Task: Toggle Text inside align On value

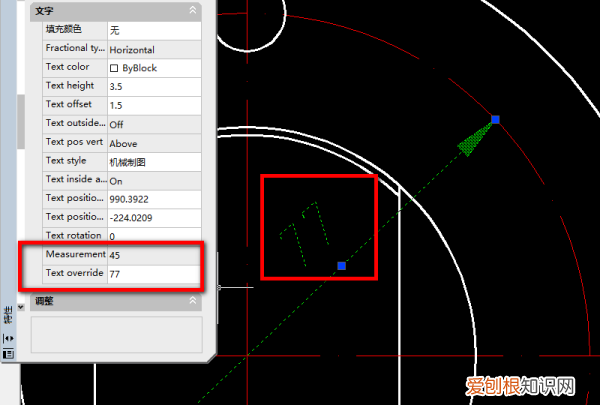Action: click(153, 181)
